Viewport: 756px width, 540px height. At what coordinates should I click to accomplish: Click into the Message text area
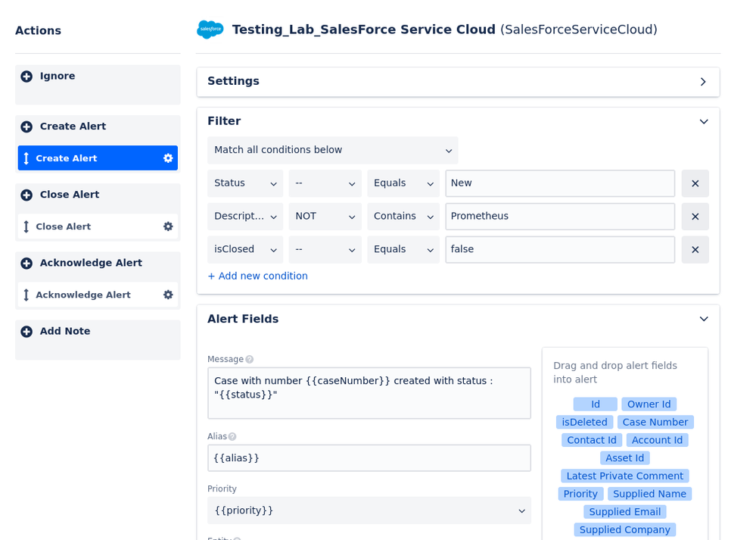click(x=369, y=393)
